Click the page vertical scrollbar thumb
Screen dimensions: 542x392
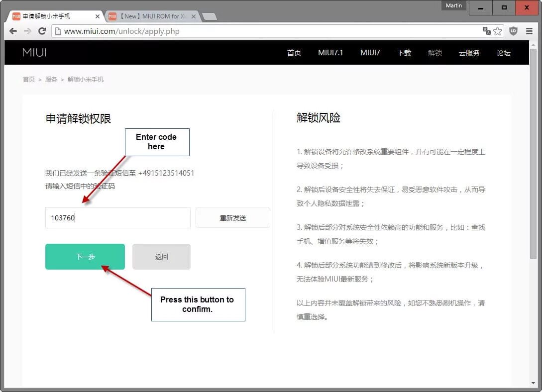click(533, 154)
